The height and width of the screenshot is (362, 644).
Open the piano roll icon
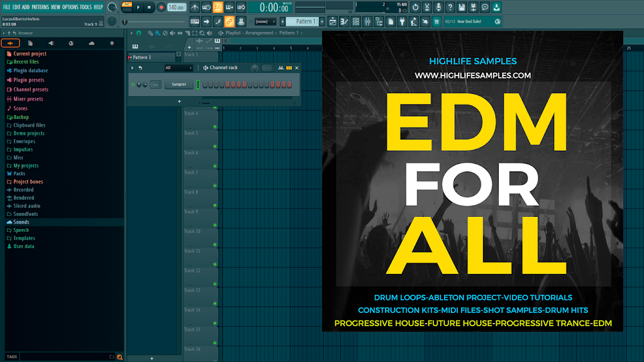344,21
